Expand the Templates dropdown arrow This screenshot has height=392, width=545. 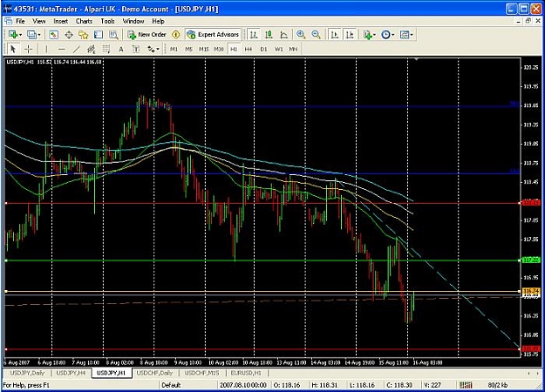[412, 35]
